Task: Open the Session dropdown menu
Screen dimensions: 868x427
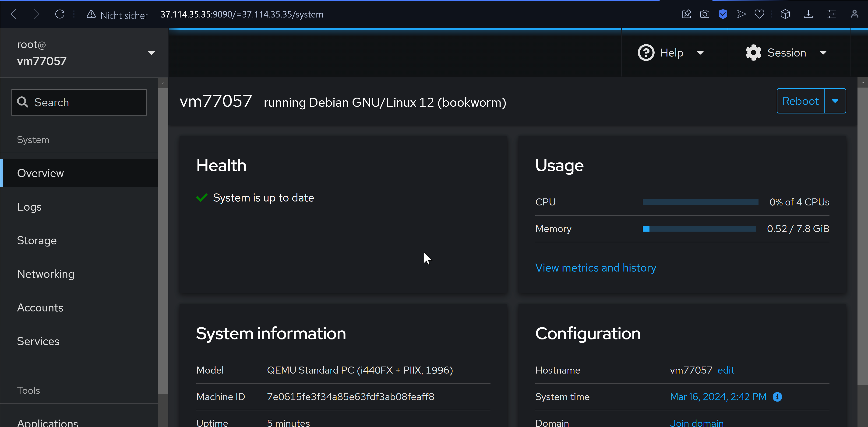Action: pyautogui.click(x=786, y=53)
